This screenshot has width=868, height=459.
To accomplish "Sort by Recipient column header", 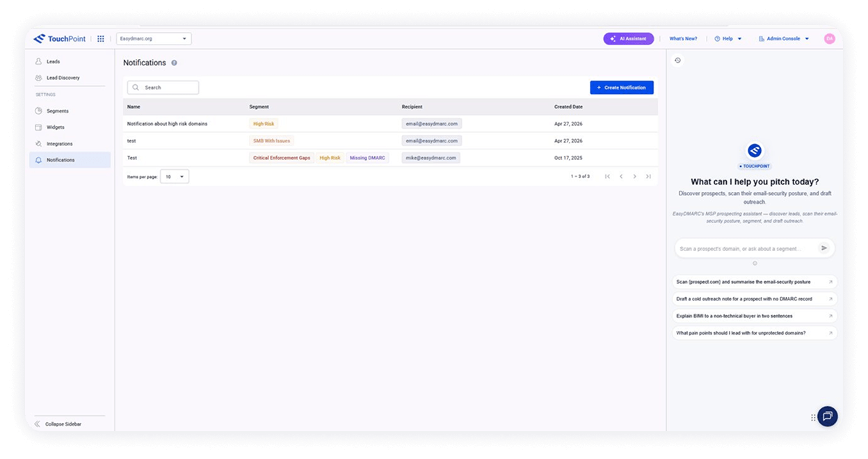I will coord(412,107).
